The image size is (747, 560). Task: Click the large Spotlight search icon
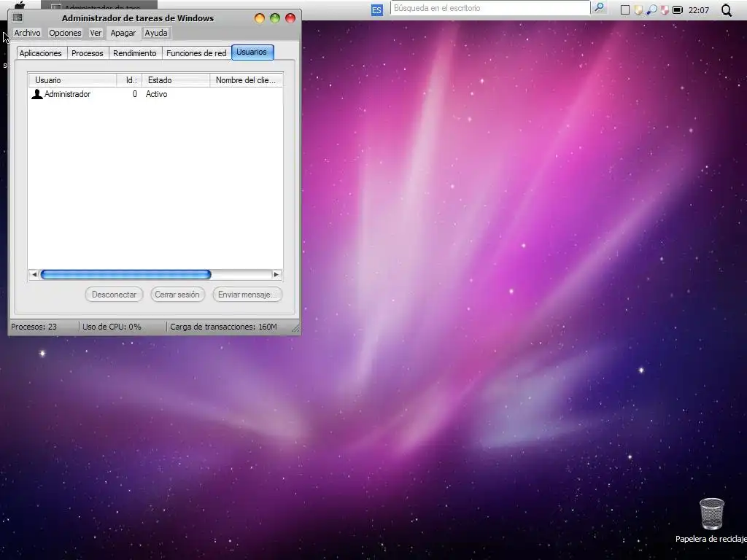726,10
